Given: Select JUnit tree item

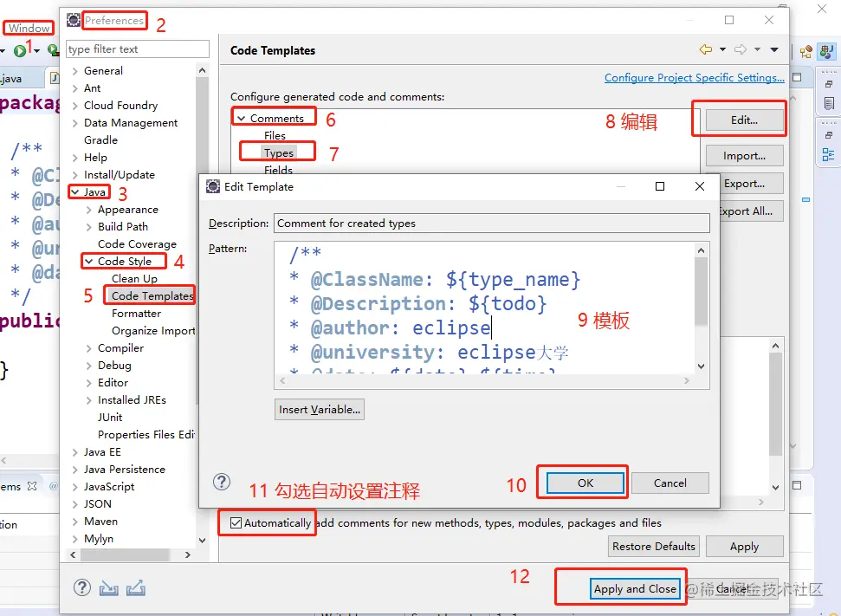Looking at the screenshot, I should (x=110, y=418).
